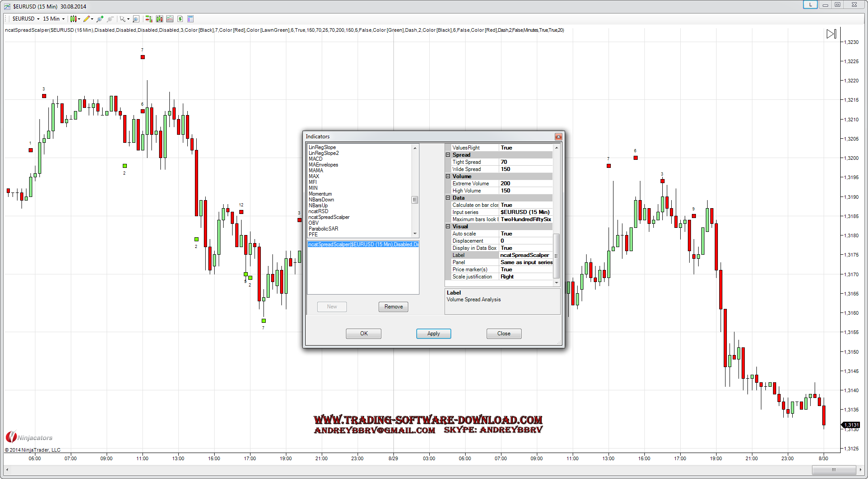Select ParabolicSAR in the indicator list
Viewport: 868px width, 479px height.
(x=323, y=229)
